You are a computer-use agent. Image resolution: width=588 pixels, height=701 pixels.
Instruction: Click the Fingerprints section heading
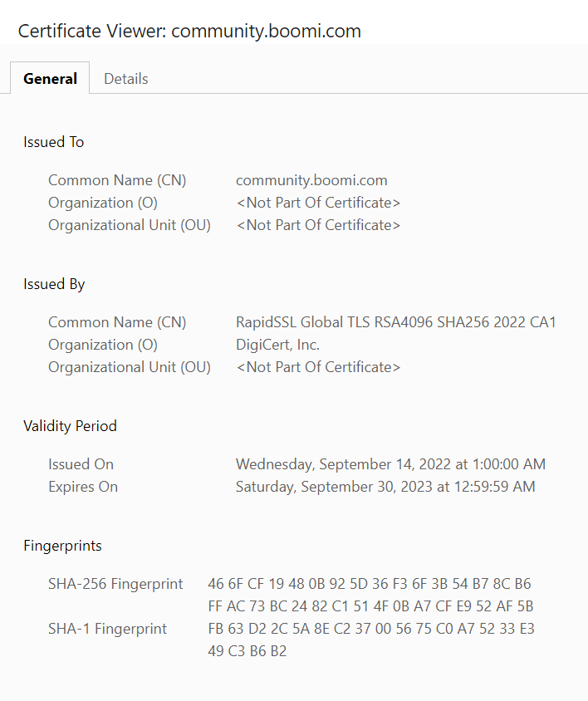62,546
